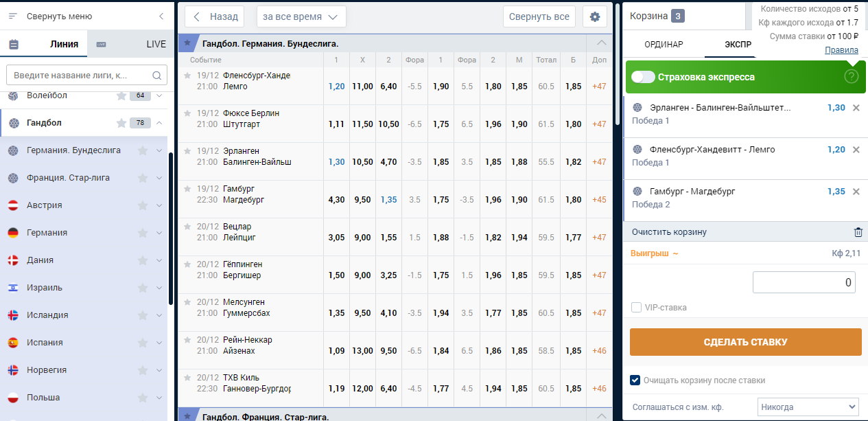This screenshot has width=868, height=421.
Task: Expand the Норвегия leagues chevron
Action: pyautogui.click(x=159, y=370)
